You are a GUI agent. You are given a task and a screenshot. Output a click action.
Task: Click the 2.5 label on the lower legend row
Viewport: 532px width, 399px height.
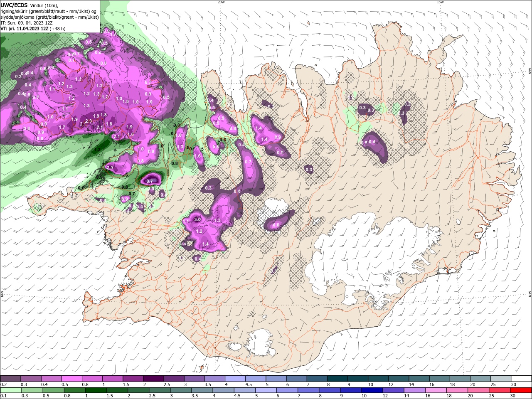point(152,396)
